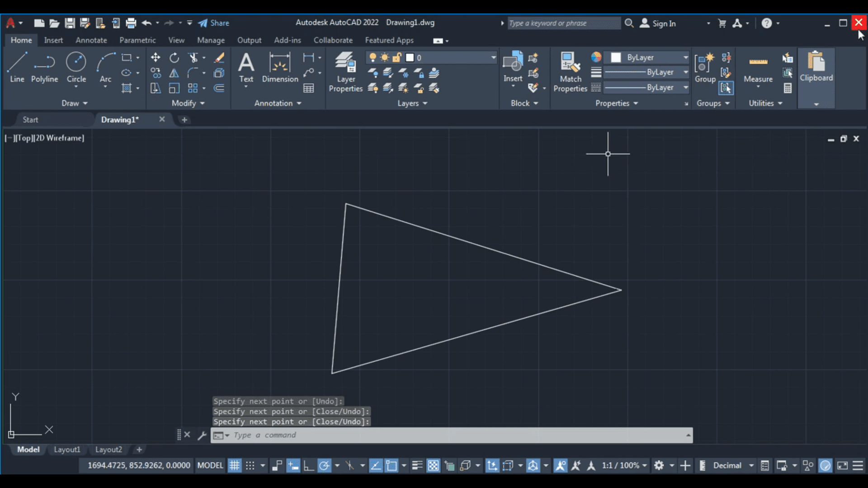Open the layer selection dropdown
Viewport: 868px width, 488px height.
493,57
